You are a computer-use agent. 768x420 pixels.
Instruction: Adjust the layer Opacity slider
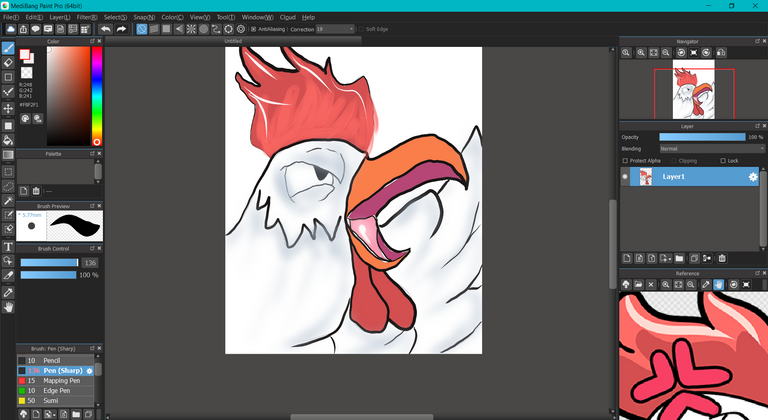(x=702, y=137)
